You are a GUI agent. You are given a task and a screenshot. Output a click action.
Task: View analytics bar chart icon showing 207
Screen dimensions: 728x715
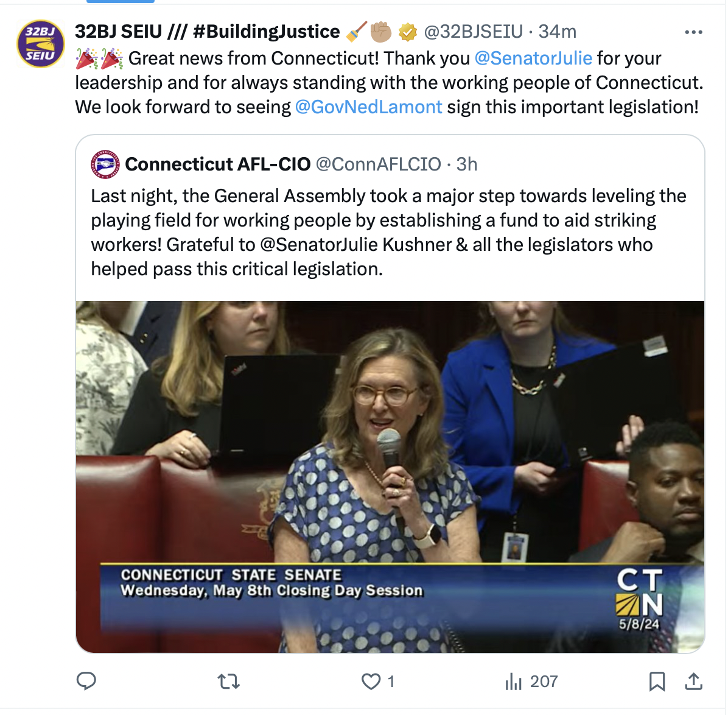point(531,682)
